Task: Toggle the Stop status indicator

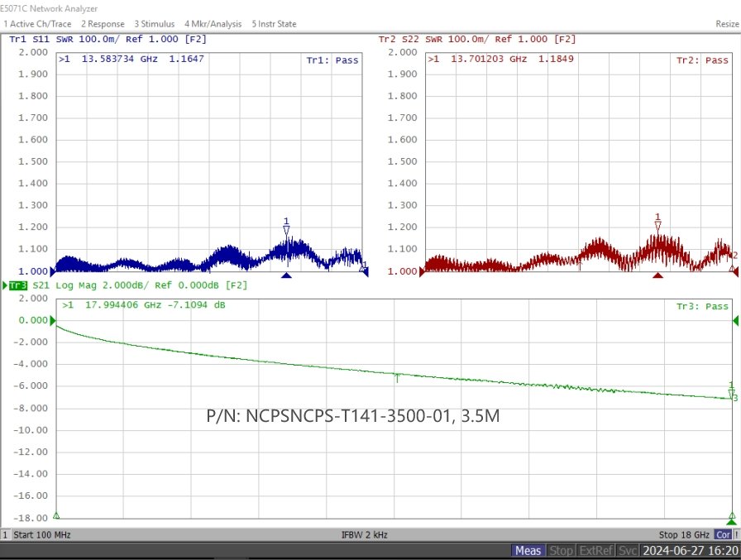Action: coord(561,551)
